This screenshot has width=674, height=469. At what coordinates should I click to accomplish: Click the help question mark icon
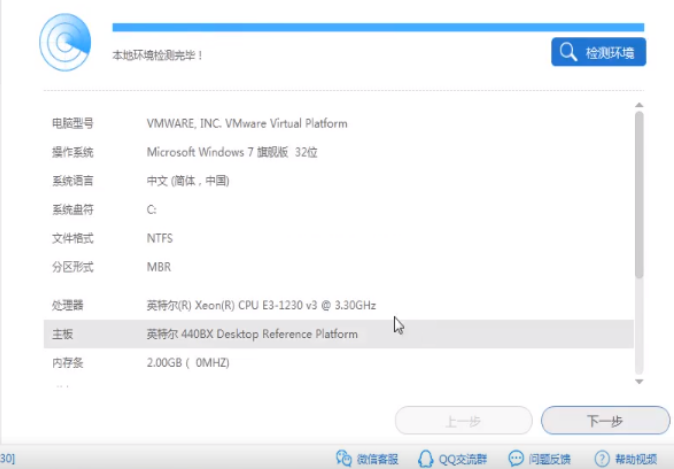pyautogui.click(x=602, y=459)
